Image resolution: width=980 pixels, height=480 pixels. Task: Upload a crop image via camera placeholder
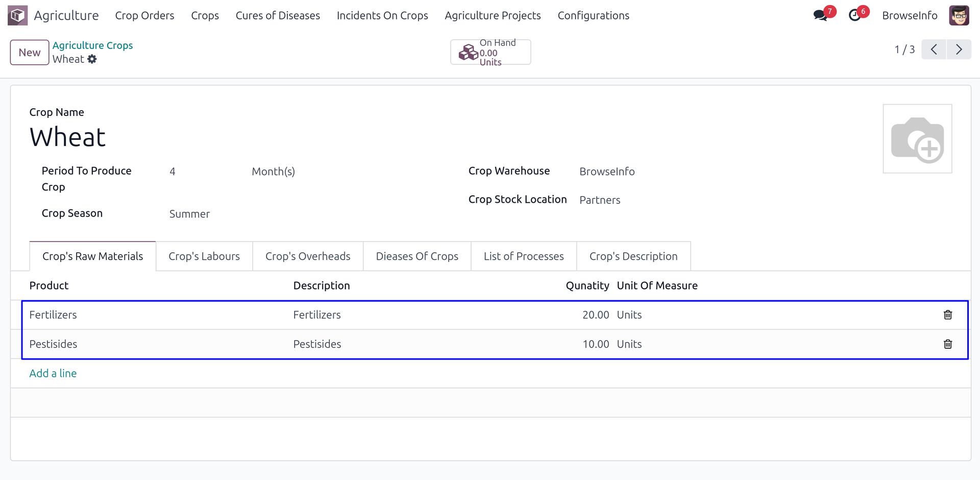coord(917,139)
